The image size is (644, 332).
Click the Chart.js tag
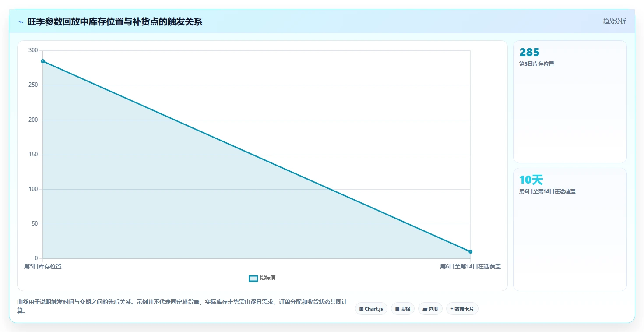point(371,309)
